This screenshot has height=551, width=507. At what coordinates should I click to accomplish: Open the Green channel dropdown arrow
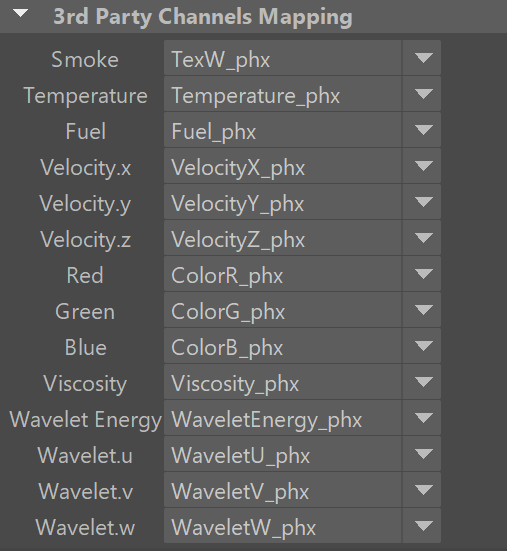click(x=422, y=310)
